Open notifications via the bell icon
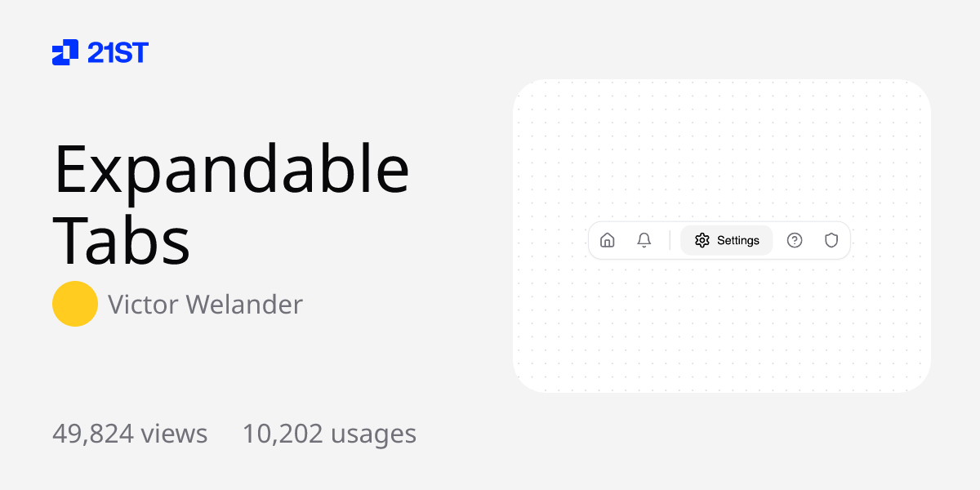Image resolution: width=980 pixels, height=490 pixels. [x=644, y=240]
